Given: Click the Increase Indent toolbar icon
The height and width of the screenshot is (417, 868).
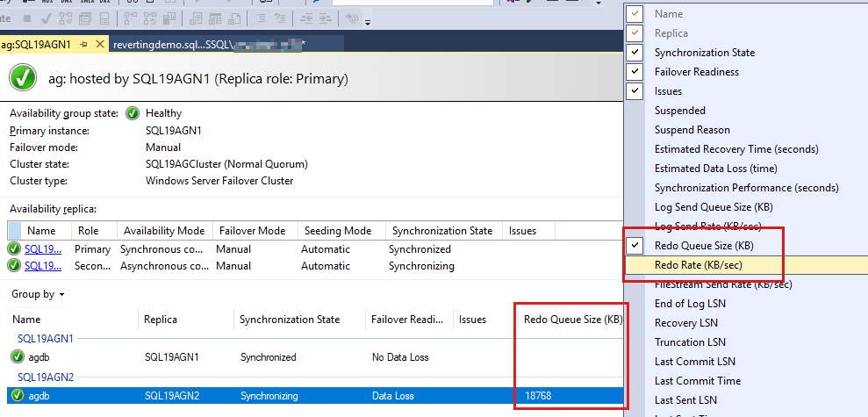Looking at the screenshot, I should pyautogui.click(x=326, y=18).
